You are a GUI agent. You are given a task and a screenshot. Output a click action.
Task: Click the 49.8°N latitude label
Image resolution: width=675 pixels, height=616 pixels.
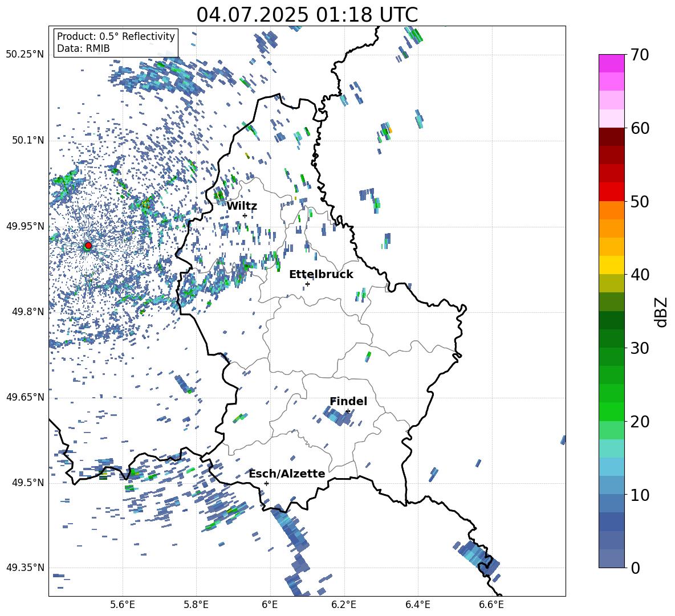pos(29,312)
